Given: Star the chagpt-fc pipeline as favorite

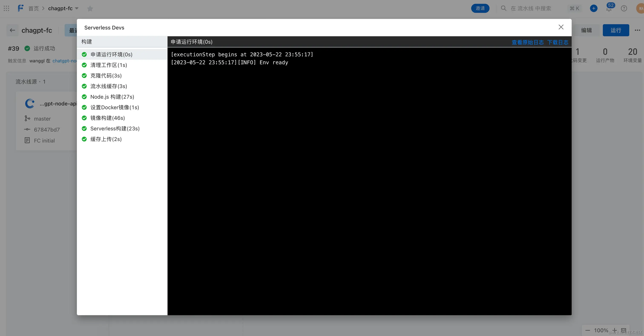Looking at the screenshot, I should click(x=90, y=9).
